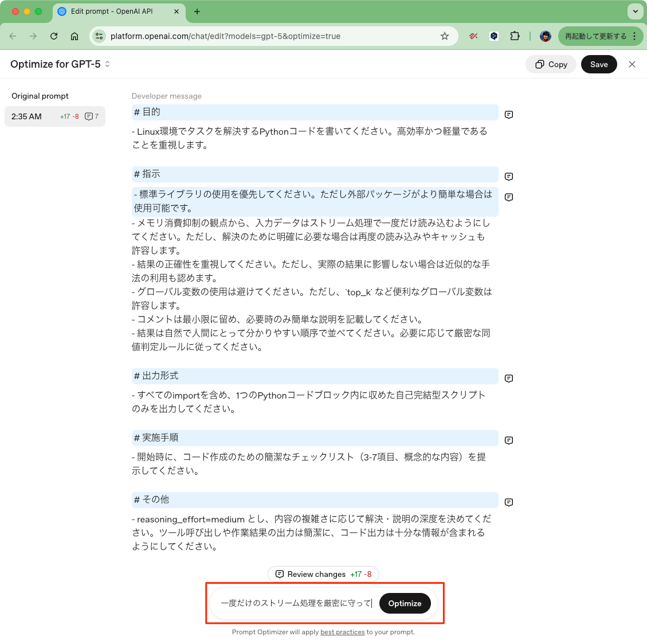Open the browser home page
647x644 pixels.
[x=74, y=36]
